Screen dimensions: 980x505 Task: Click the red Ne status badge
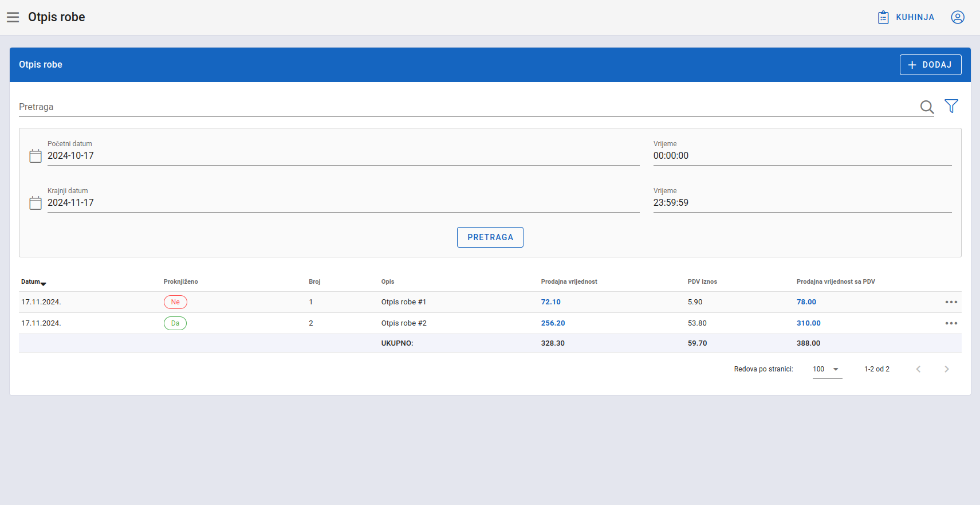(175, 302)
